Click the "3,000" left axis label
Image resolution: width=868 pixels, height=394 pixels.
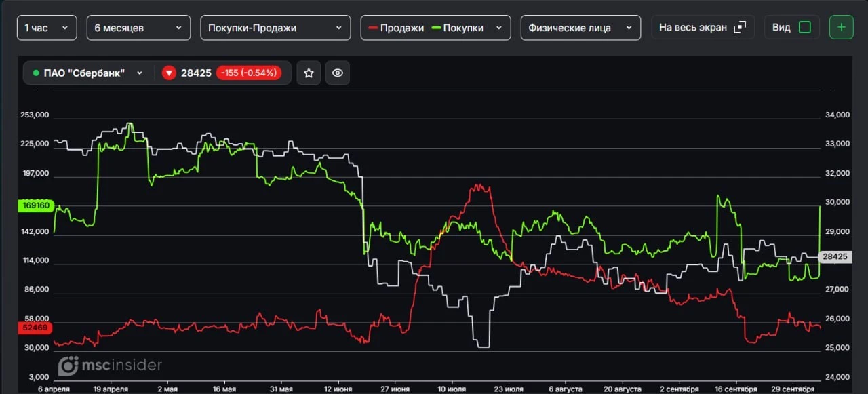[x=39, y=377]
